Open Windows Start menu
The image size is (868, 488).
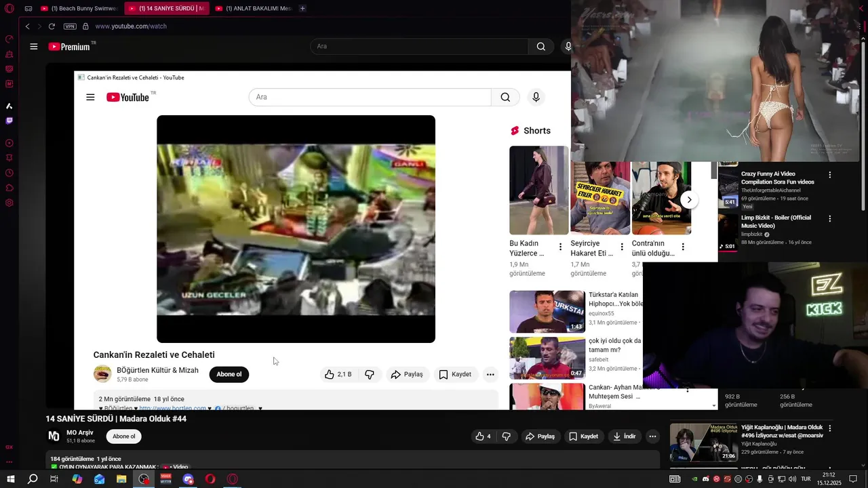11,479
